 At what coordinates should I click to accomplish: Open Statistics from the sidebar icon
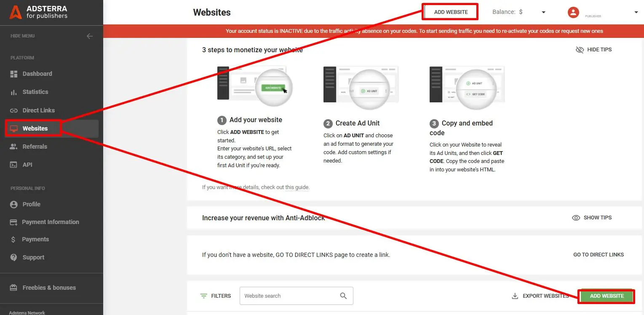point(14,92)
